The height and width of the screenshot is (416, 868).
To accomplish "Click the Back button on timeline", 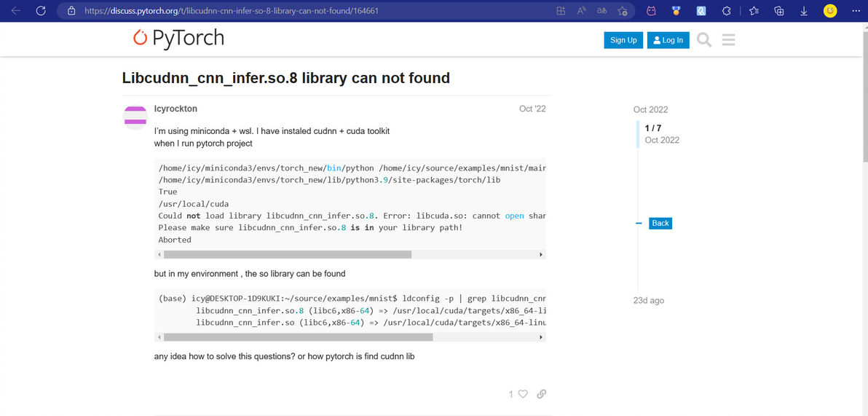I will 660,223.
